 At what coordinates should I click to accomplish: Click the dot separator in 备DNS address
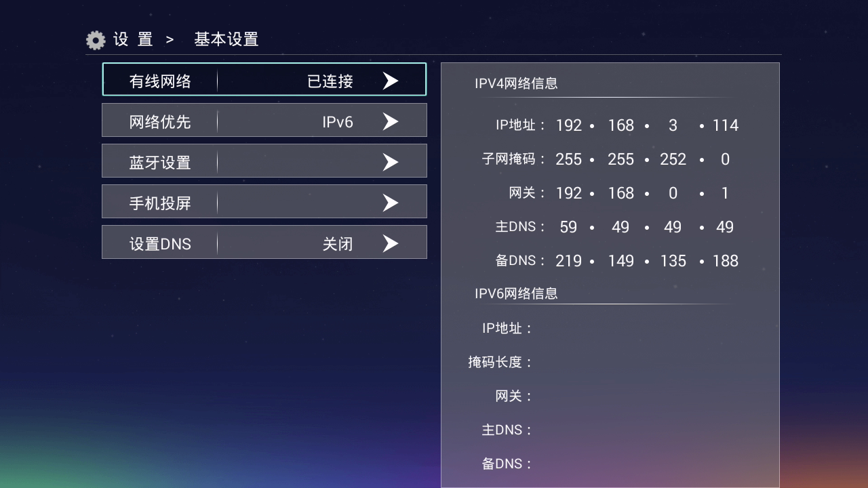[593, 260]
